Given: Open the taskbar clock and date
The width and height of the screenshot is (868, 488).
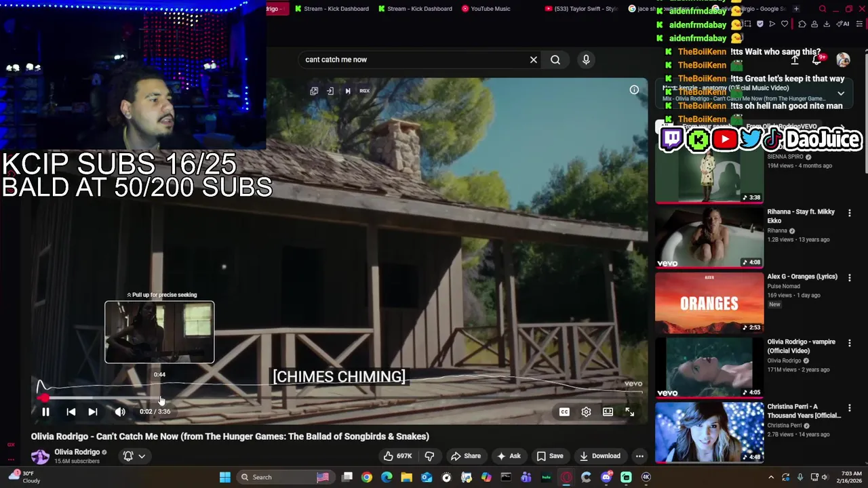Looking at the screenshot, I should (848, 477).
